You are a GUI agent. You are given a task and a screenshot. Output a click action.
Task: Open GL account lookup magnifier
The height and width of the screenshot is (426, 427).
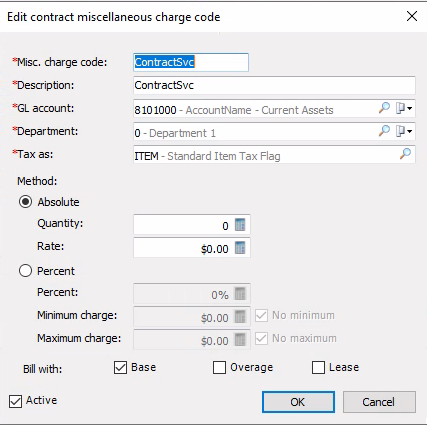pyautogui.click(x=384, y=108)
